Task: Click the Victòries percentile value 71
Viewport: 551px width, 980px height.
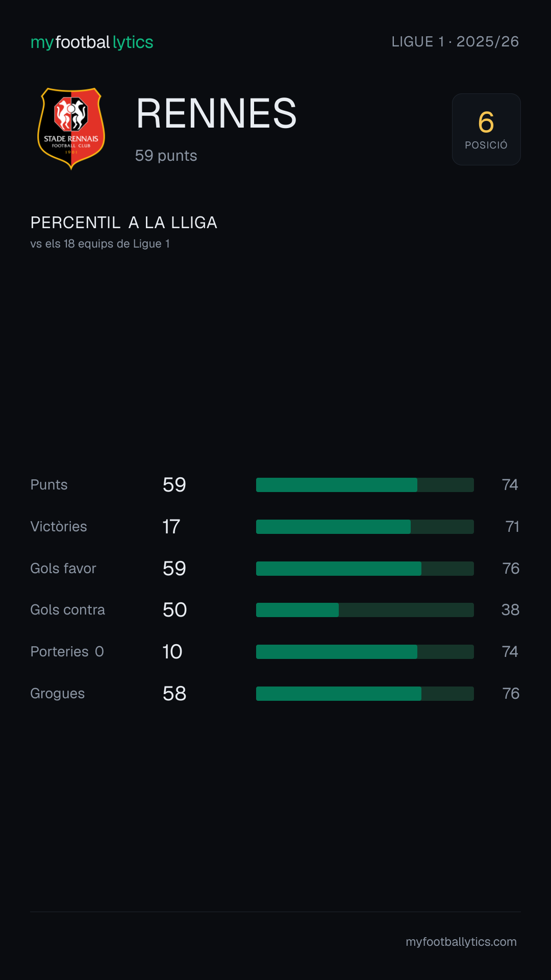Action: coord(512,527)
